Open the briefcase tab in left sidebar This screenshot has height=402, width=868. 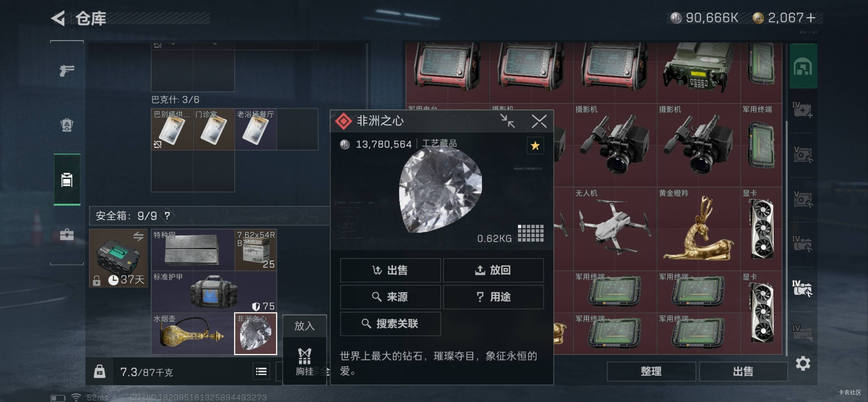[x=67, y=234]
